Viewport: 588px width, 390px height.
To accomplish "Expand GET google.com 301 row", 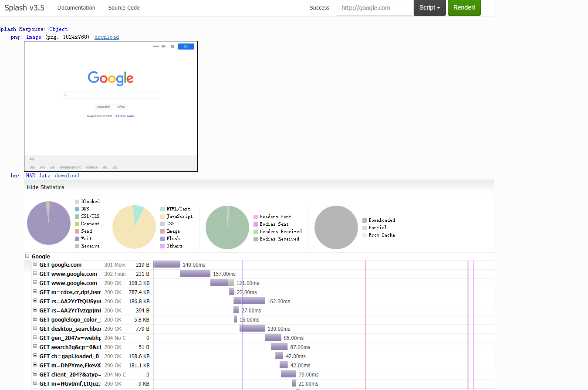I will [35, 265].
